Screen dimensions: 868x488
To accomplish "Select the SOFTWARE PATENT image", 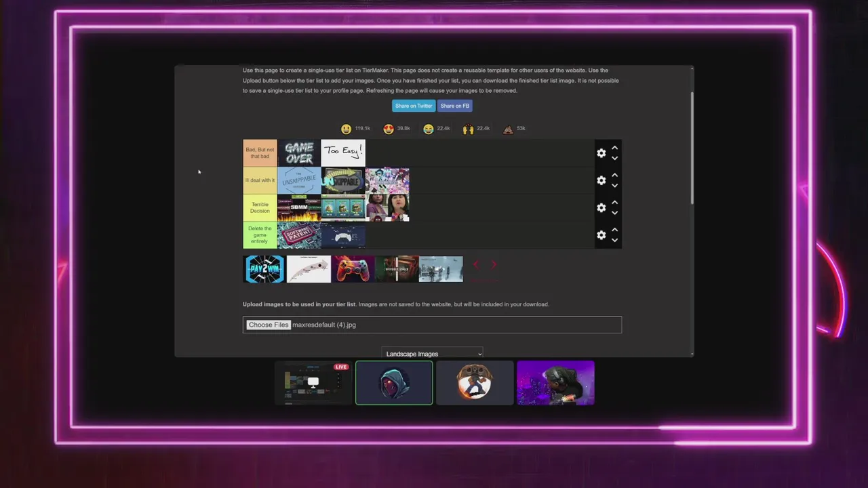I will 299,235.
